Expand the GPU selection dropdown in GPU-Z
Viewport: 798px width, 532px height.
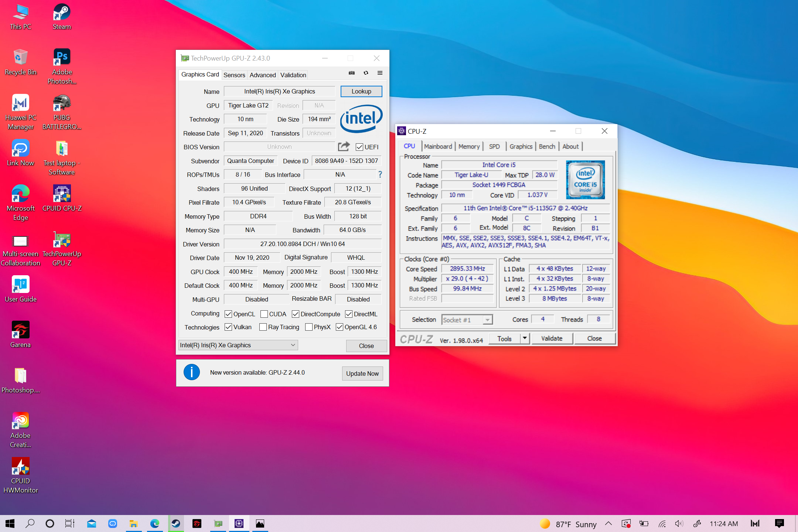tap(238, 345)
